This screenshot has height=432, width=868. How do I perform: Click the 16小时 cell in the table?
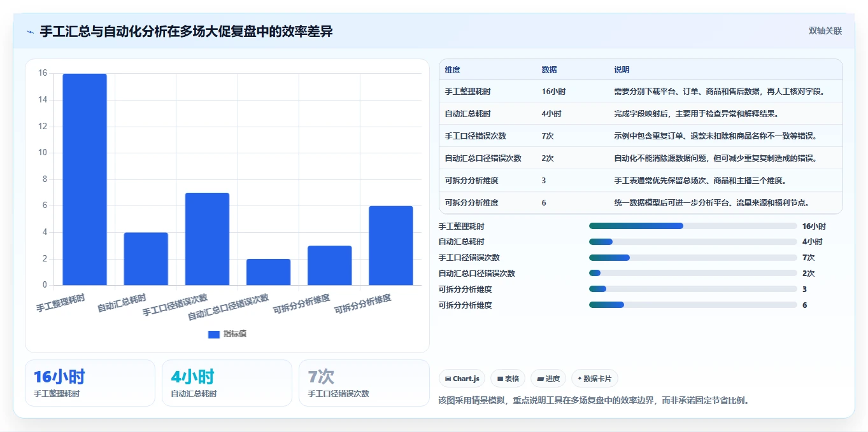tap(553, 92)
